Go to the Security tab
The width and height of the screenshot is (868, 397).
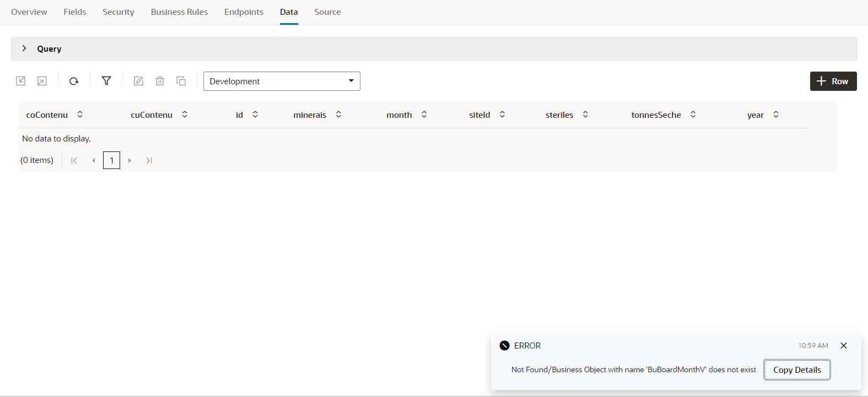(118, 12)
